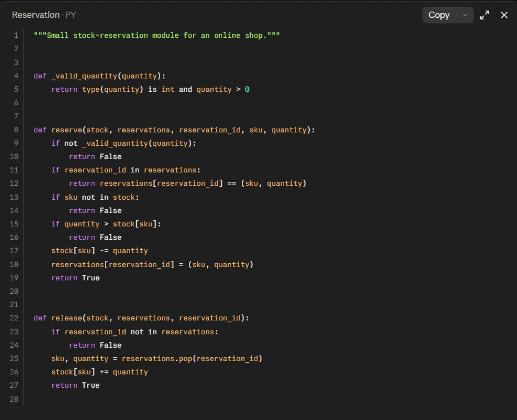Click the 'reservations[reservation_id] == (sku, quantity)' line
Screen dimensions: 517x420
[x=187, y=184]
